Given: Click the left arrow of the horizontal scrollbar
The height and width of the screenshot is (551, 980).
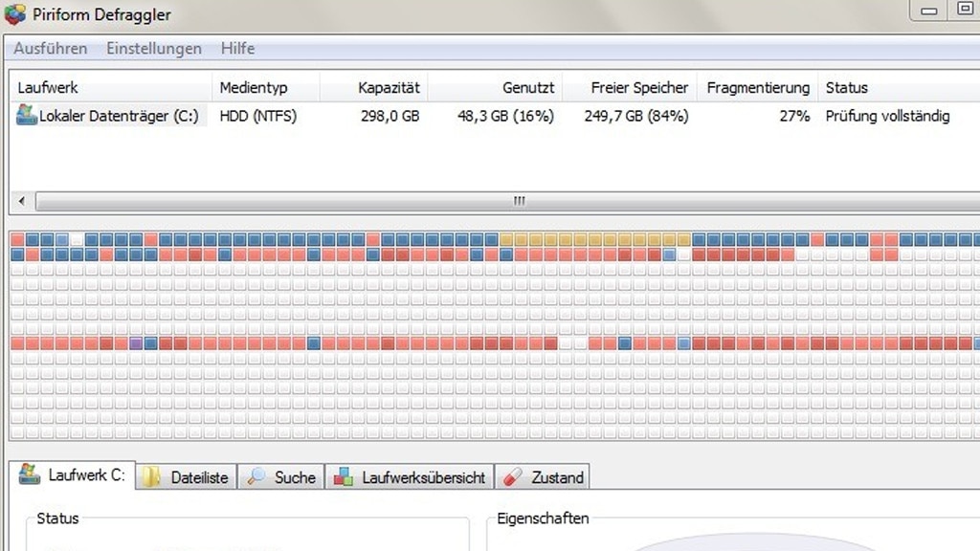Looking at the screenshot, I should click(22, 201).
